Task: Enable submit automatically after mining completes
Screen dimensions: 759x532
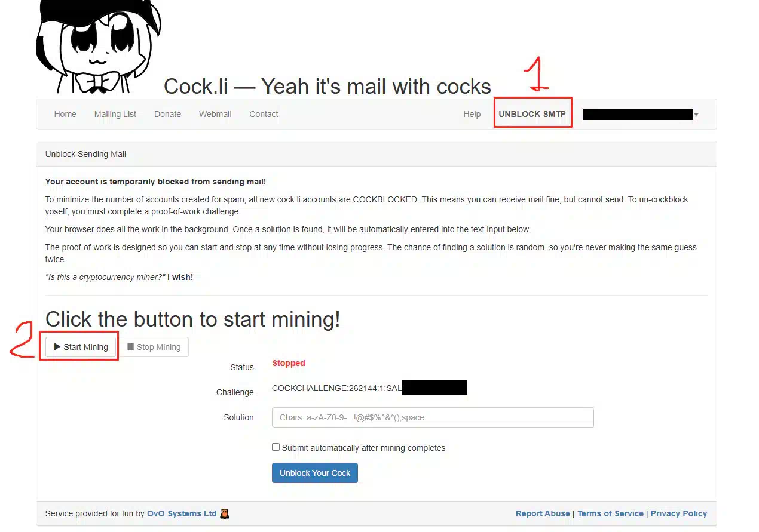Action: coord(276,447)
